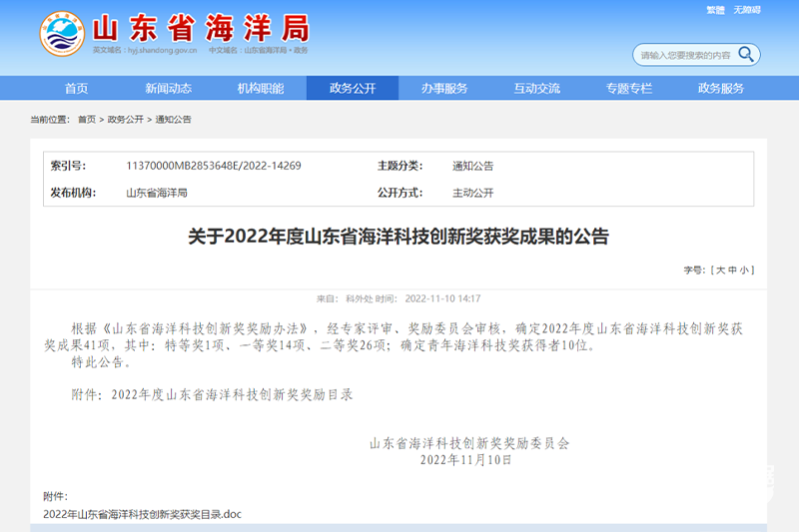Open the 新闻动态 navigation menu
The height and width of the screenshot is (532, 799).
pyautogui.click(x=168, y=88)
